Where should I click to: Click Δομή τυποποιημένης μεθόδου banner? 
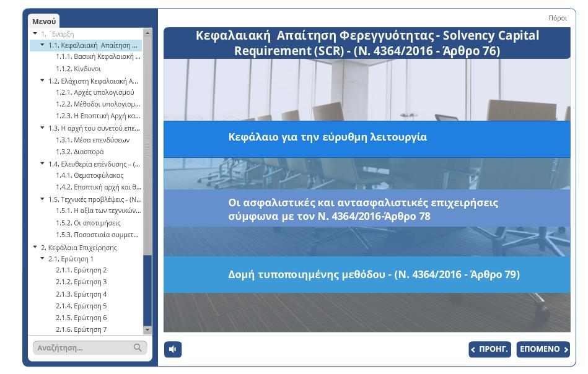pyautogui.click(x=367, y=275)
